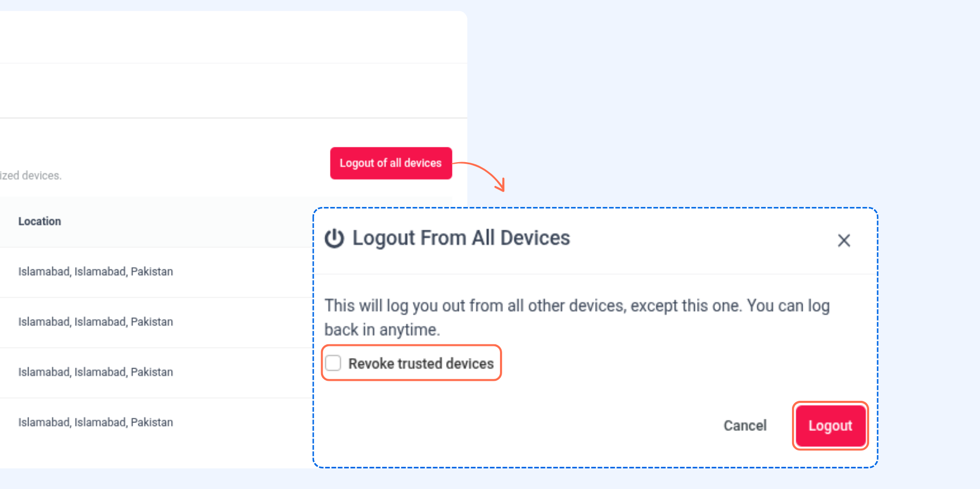The width and height of the screenshot is (980, 489).
Task: Click the word Pakistan in the first row
Action: [152, 271]
